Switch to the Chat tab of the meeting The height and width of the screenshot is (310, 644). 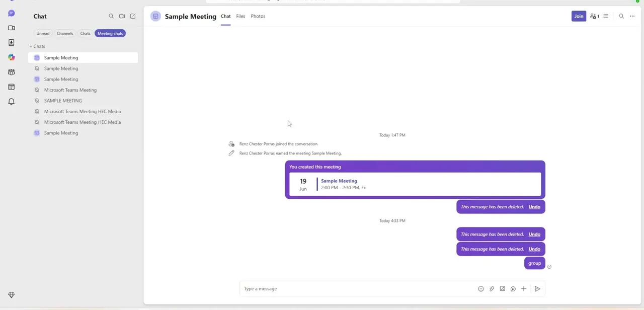click(x=225, y=16)
